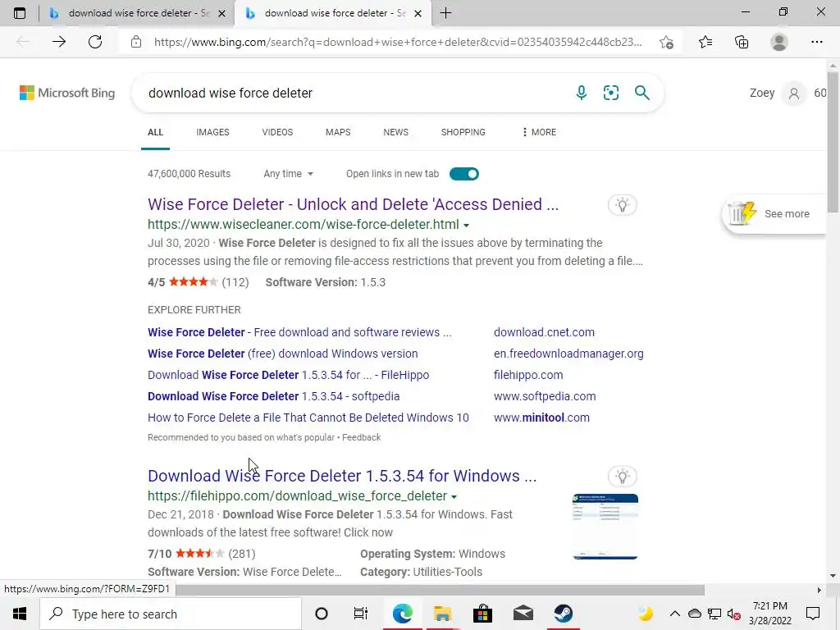Focus the Bing search query box
This screenshot has height=630, width=840.
[354, 93]
